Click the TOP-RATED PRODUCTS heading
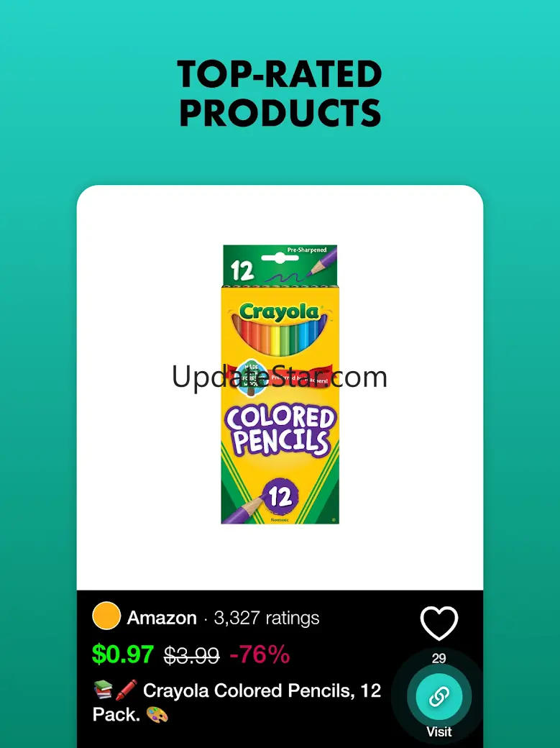Image resolution: width=560 pixels, height=748 pixels. point(280,93)
